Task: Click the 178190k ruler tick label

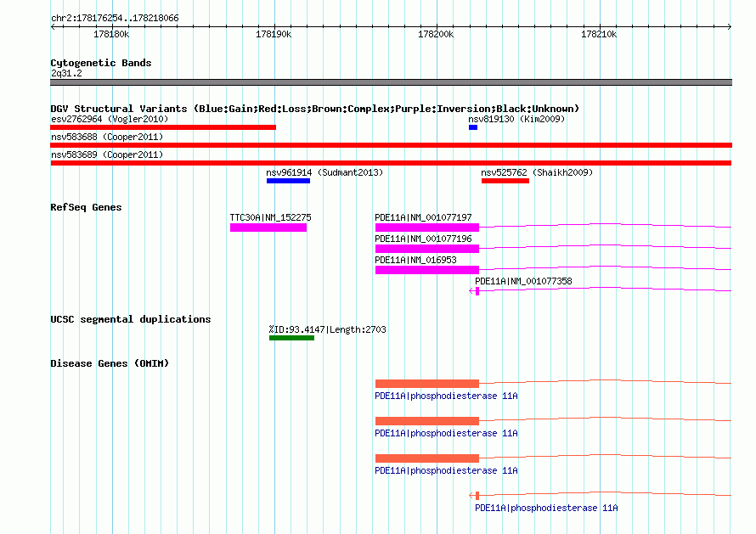Action: pos(274,34)
